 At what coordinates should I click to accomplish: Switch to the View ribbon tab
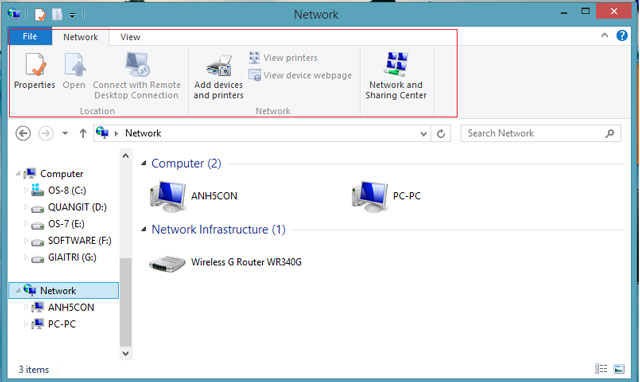coord(130,37)
